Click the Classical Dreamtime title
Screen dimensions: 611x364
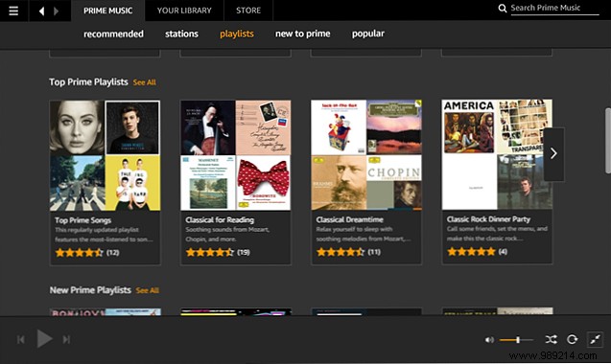tap(349, 219)
